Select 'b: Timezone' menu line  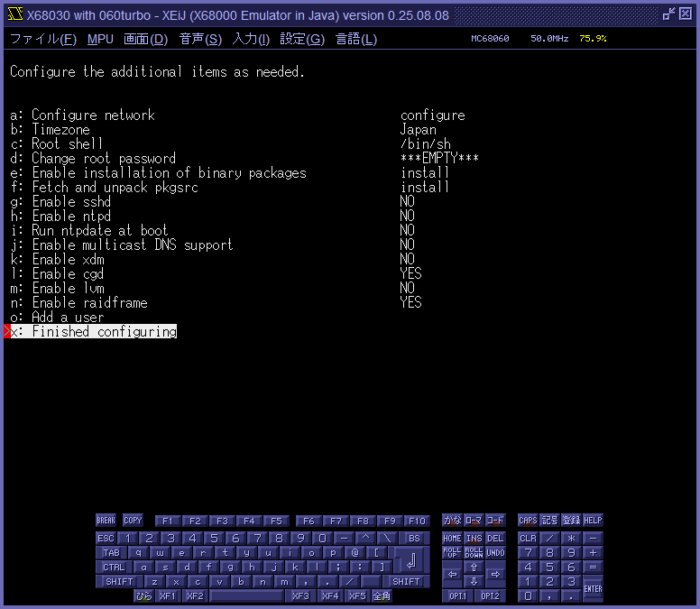[x=50, y=130]
